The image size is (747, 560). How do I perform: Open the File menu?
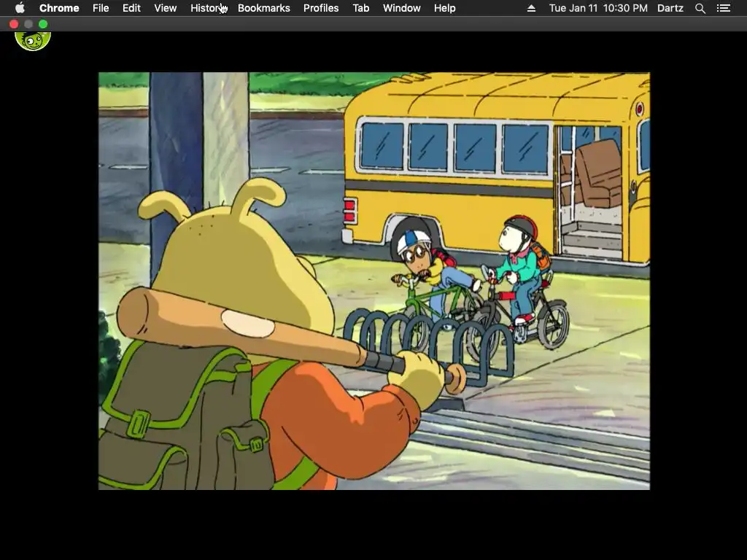pyautogui.click(x=101, y=8)
